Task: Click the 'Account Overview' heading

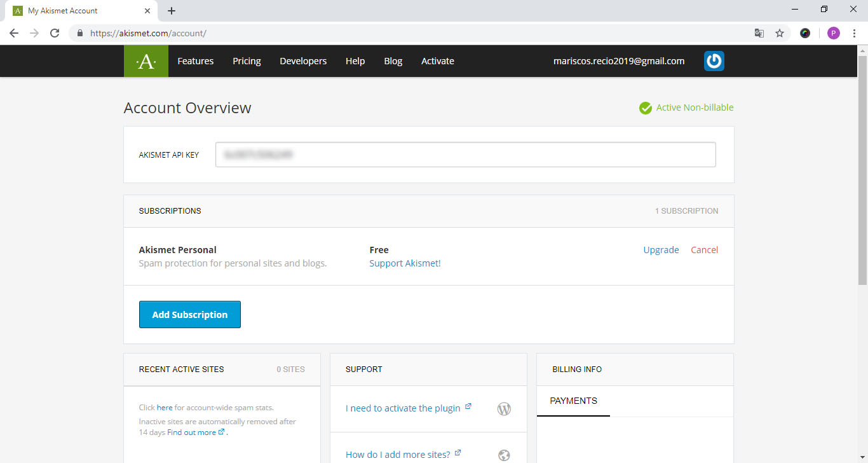Action: click(187, 108)
